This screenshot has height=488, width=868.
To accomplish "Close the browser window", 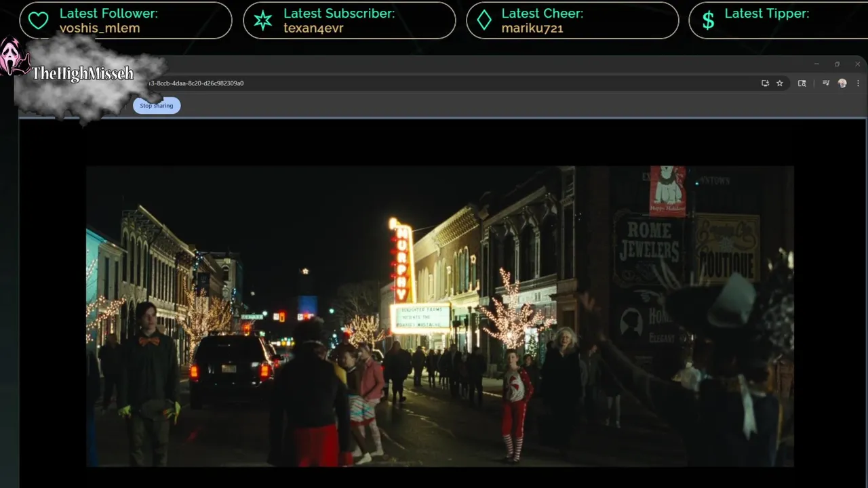I will [858, 64].
